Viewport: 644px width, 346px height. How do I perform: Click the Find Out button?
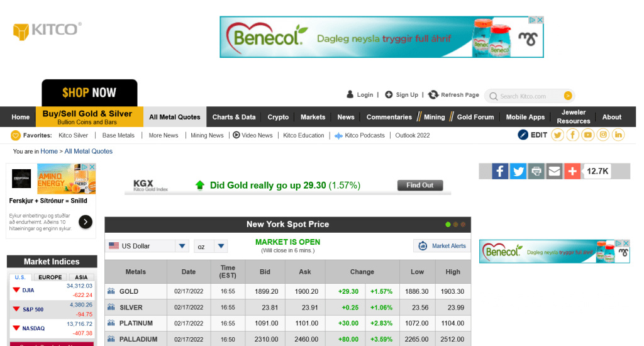click(419, 186)
